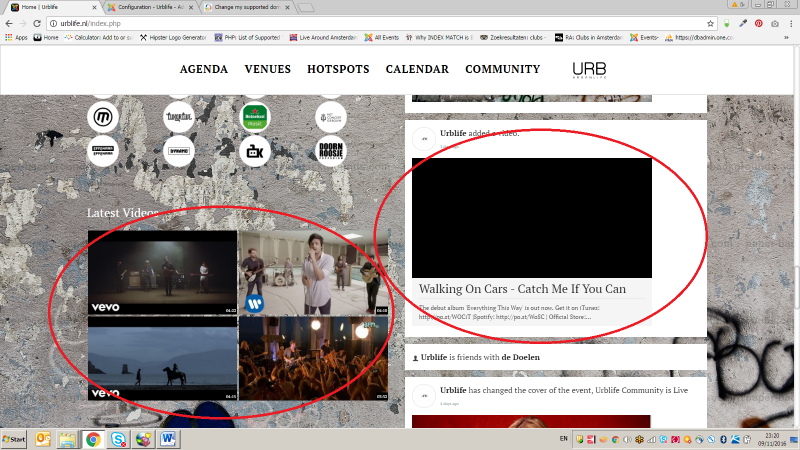The image size is (800, 450).
Task: Play the horse on beach Vevo video thumbnail
Action: (x=163, y=358)
